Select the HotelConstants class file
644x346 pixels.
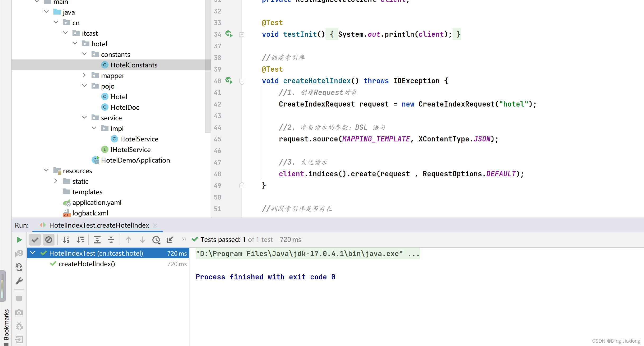[x=134, y=65]
